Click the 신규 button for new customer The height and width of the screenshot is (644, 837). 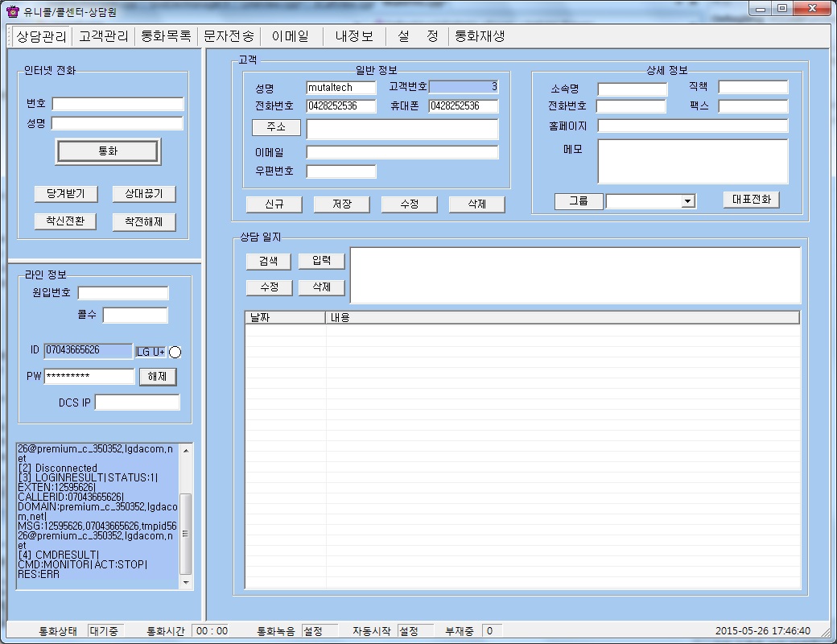(274, 204)
